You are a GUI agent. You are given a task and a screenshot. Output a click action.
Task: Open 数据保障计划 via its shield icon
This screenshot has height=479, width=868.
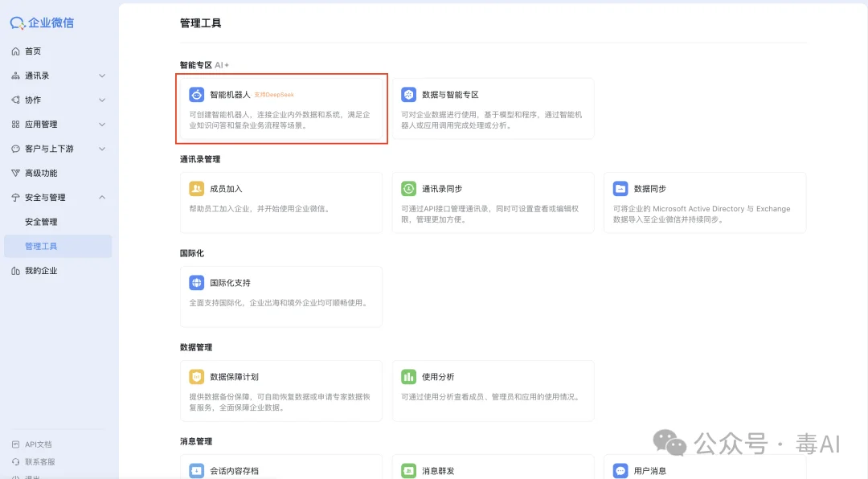tap(197, 377)
